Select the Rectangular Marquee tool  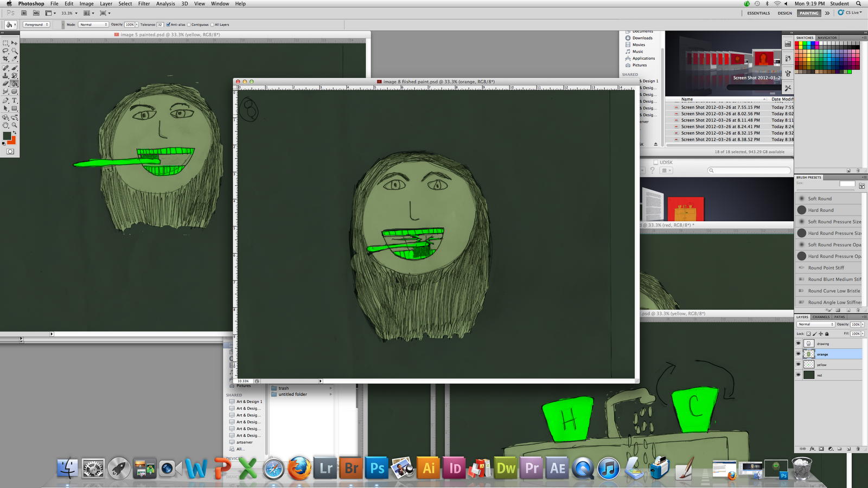coord(5,43)
